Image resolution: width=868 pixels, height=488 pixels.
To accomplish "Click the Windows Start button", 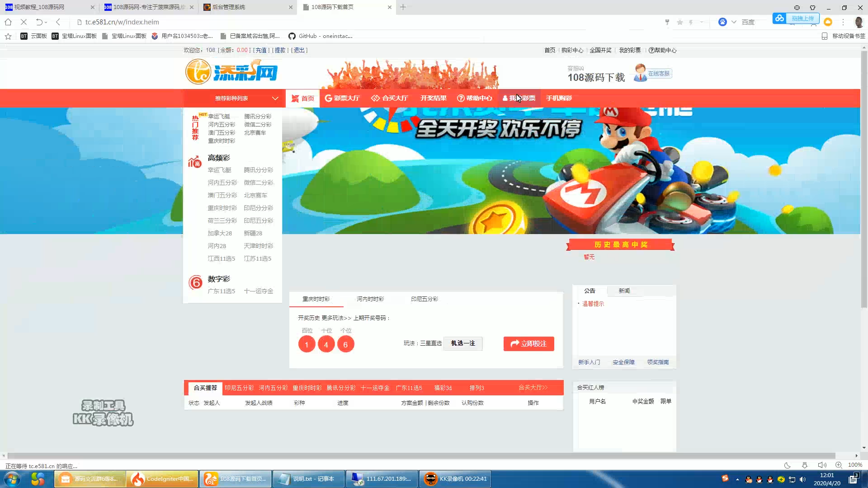I will [x=12, y=479].
